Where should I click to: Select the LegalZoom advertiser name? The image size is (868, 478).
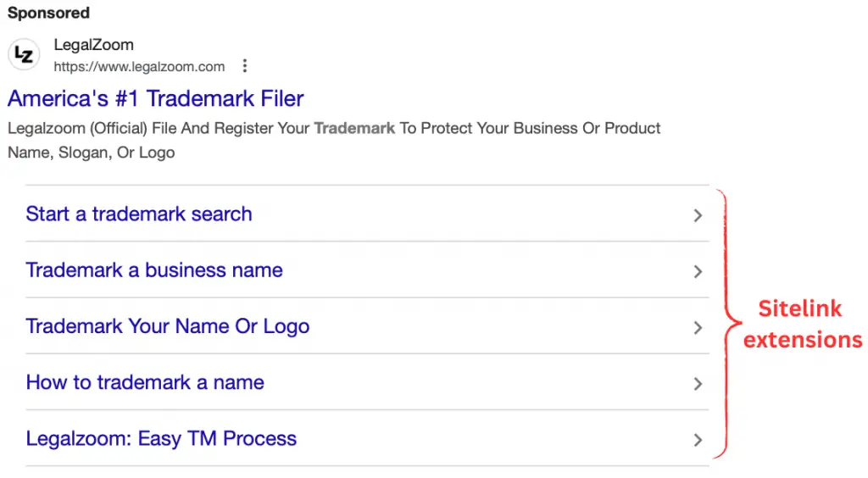(x=94, y=45)
